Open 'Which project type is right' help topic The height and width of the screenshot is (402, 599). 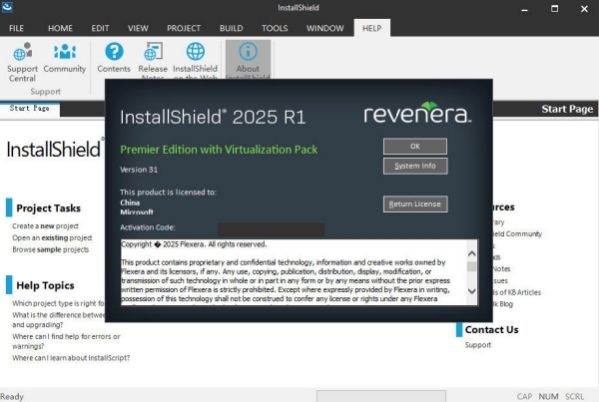coord(58,303)
